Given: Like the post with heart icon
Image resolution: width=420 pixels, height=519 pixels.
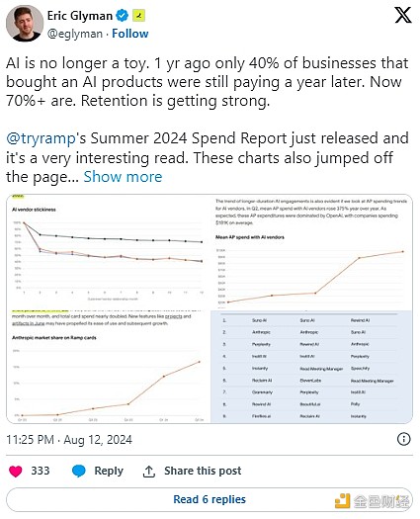Looking at the screenshot, I should [15, 471].
